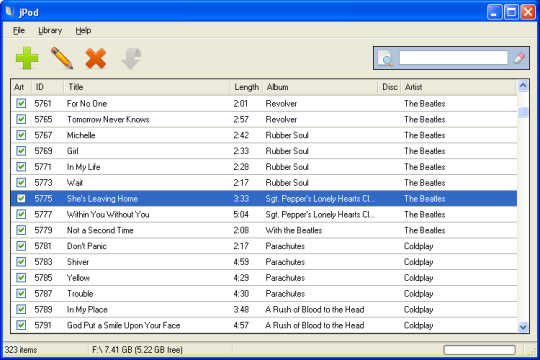Screen dimensions: 540x360
Task: Toggle checkbox for In My Place
Action: pos(21,309)
